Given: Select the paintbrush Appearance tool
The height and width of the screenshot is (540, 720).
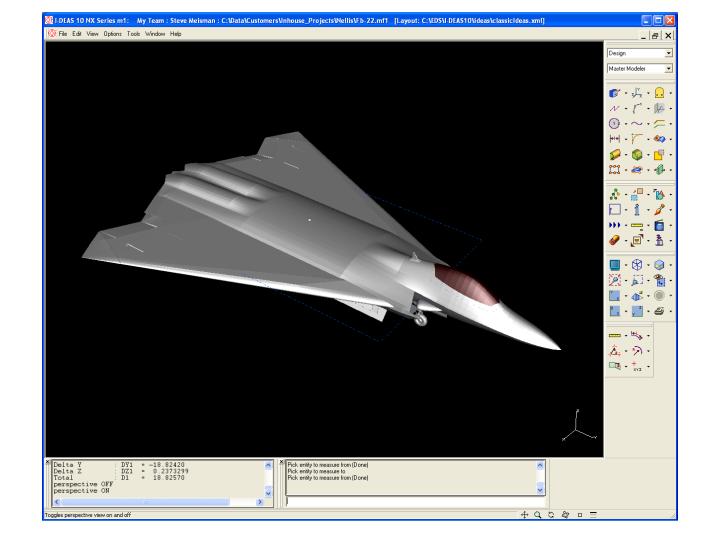Looking at the screenshot, I should coord(659,210).
